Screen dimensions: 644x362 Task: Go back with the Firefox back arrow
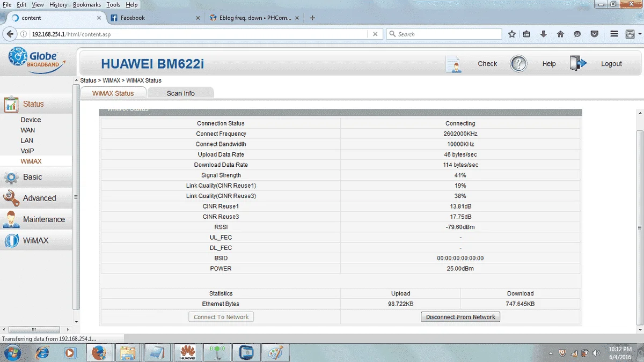point(10,34)
